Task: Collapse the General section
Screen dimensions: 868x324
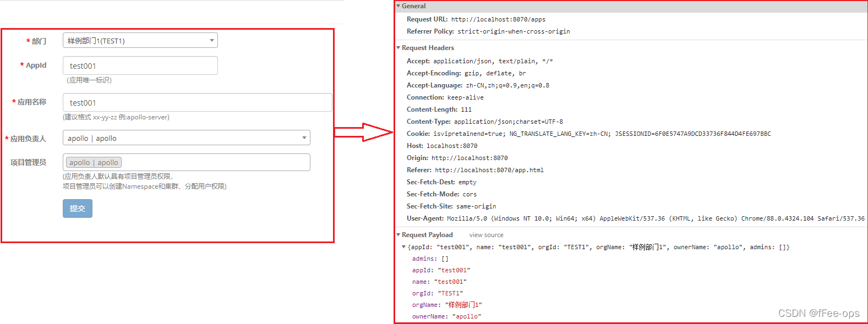Action: pyautogui.click(x=398, y=6)
